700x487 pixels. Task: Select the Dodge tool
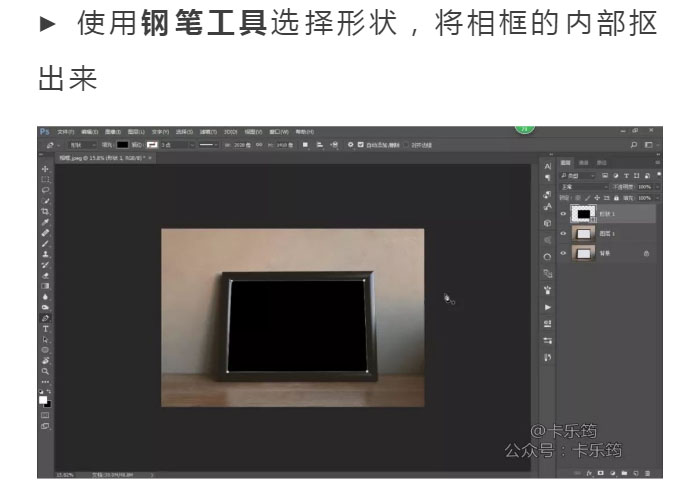point(45,308)
